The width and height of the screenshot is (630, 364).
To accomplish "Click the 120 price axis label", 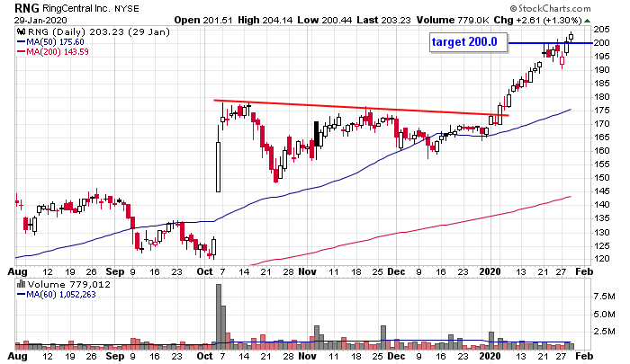I will (601, 259).
